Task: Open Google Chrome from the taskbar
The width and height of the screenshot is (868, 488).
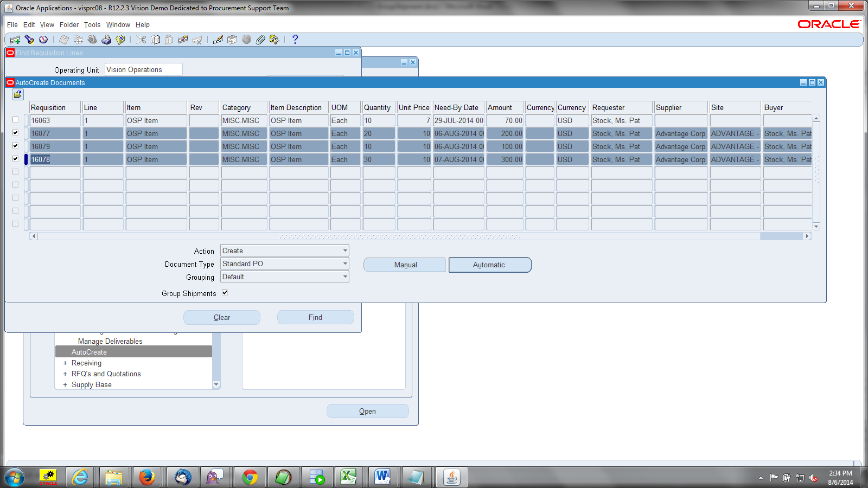Action: [250, 477]
